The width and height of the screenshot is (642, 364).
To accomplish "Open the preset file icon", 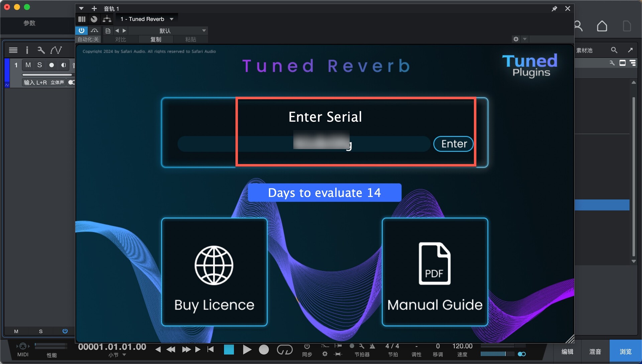I will click(108, 31).
